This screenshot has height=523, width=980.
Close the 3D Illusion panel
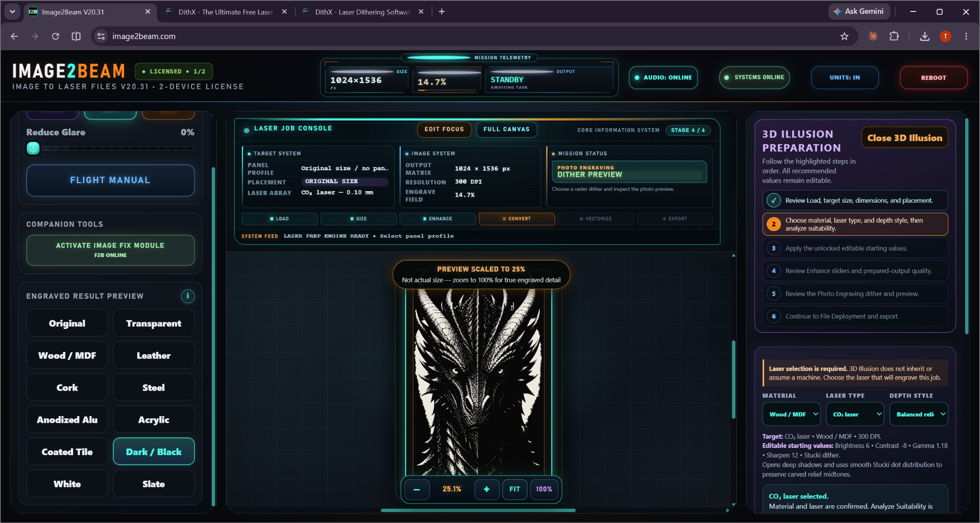pos(904,138)
